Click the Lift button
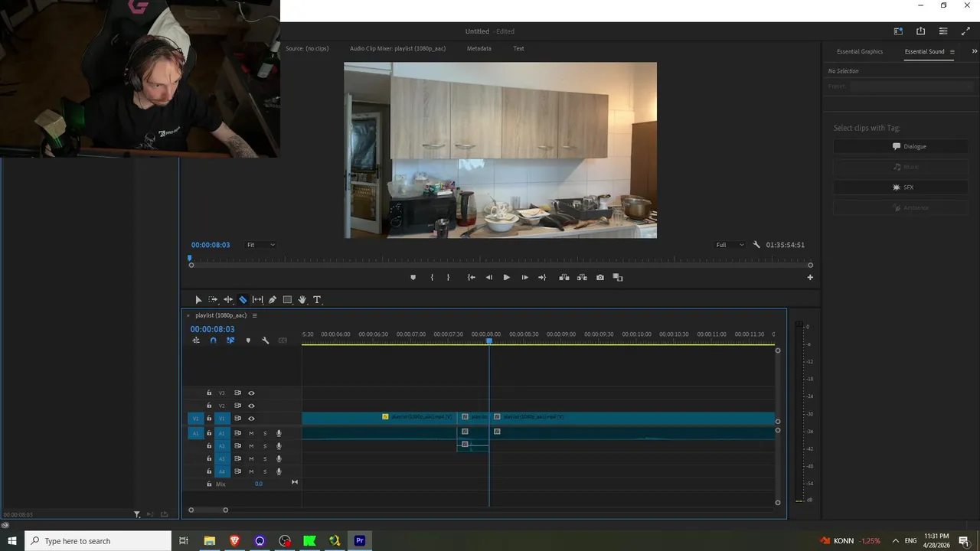 point(564,278)
